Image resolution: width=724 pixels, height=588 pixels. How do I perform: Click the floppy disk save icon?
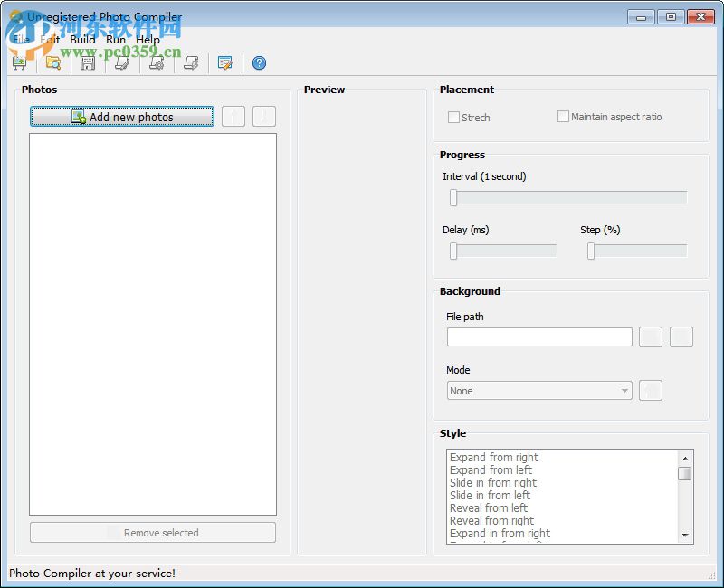tap(88, 63)
